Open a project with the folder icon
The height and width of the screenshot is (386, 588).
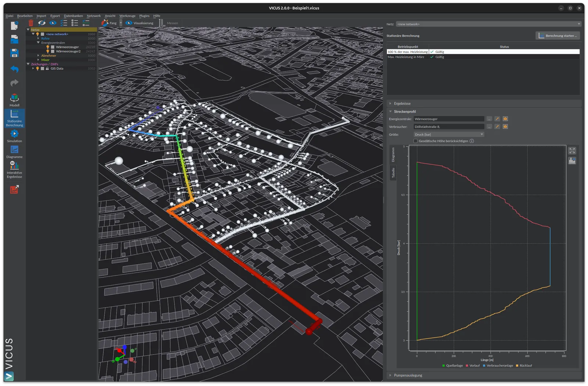pyautogui.click(x=14, y=39)
